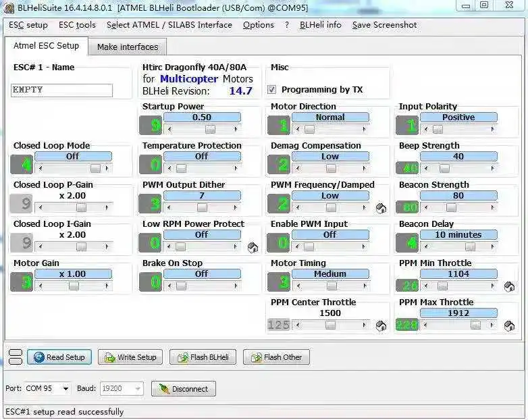528x420 pixels.
Task: Click the Beep Strength value indicator 40
Action: pos(407,167)
